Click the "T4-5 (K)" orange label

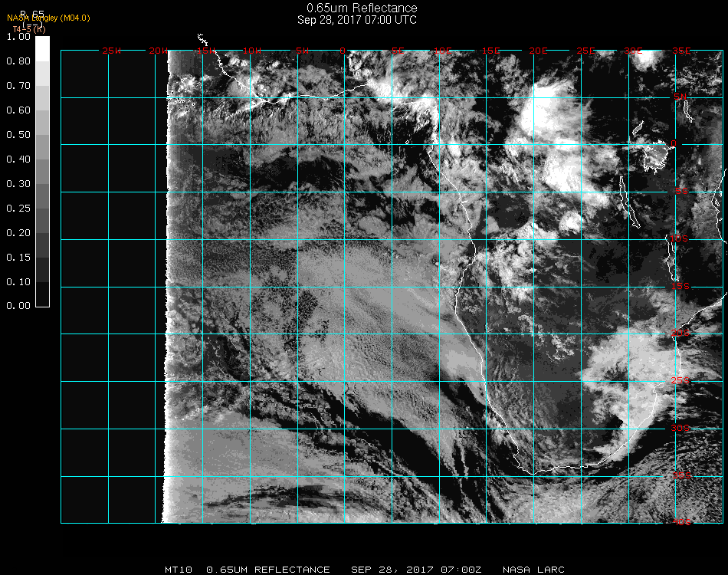(x=29, y=29)
